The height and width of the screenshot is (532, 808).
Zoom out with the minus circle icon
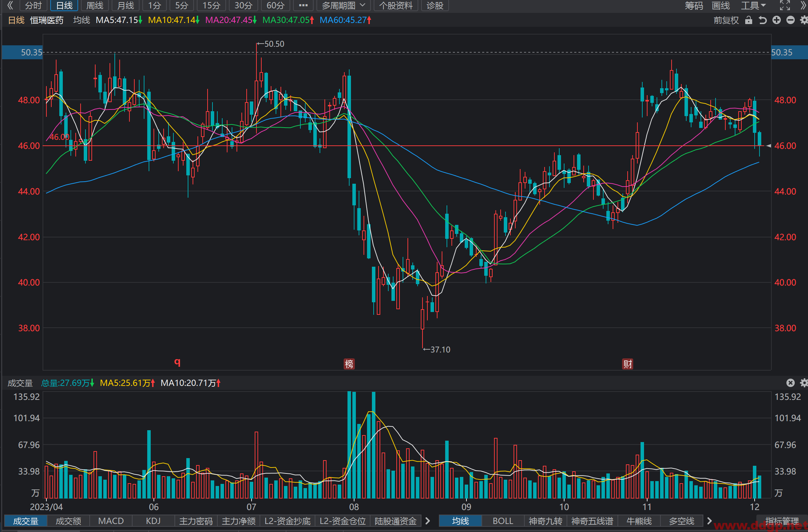791,20
